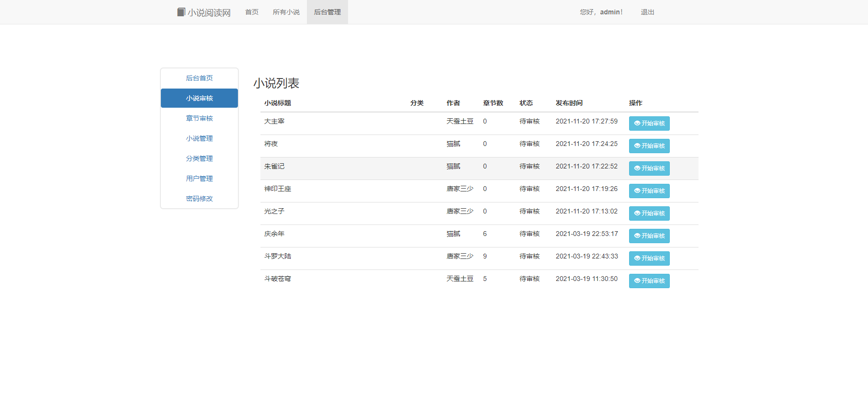The height and width of the screenshot is (415, 868).
Task: Open 后台首页 in the sidebar
Action: coord(199,78)
